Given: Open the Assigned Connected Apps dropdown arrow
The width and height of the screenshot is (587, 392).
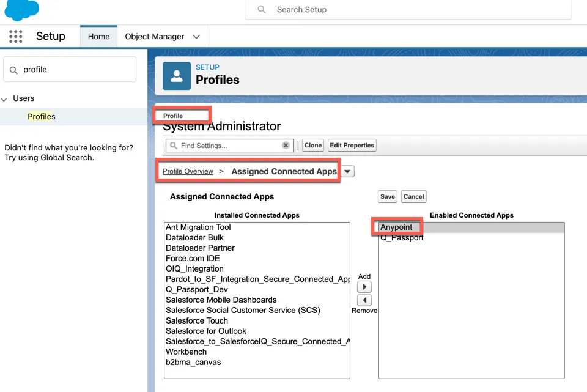Looking at the screenshot, I should coord(347,171).
